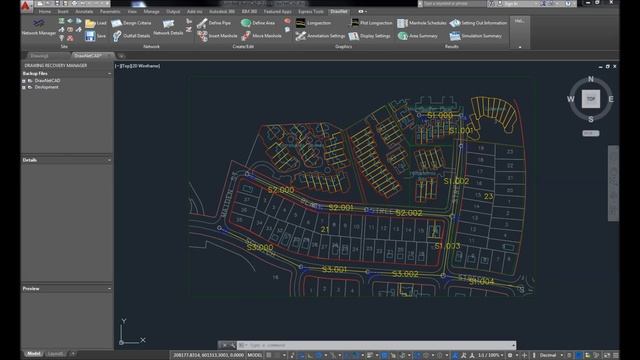Click Plot Longsection
This screenshot has height=360, width=640.
coord(371,23)
